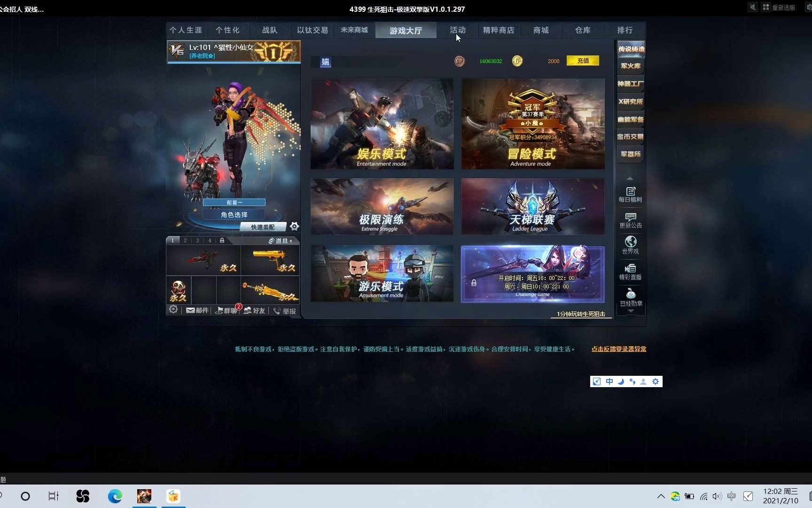
Task: Open Task View on the taskbar
Action: 54,496
